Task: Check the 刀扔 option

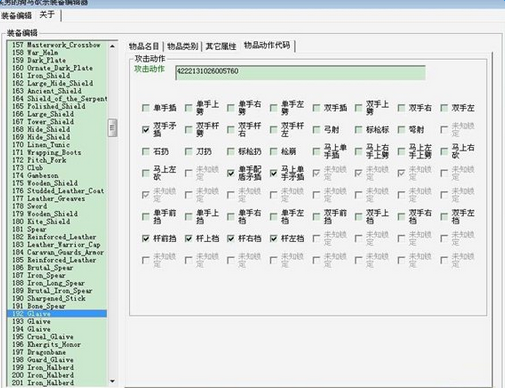Action: point(188,152)
